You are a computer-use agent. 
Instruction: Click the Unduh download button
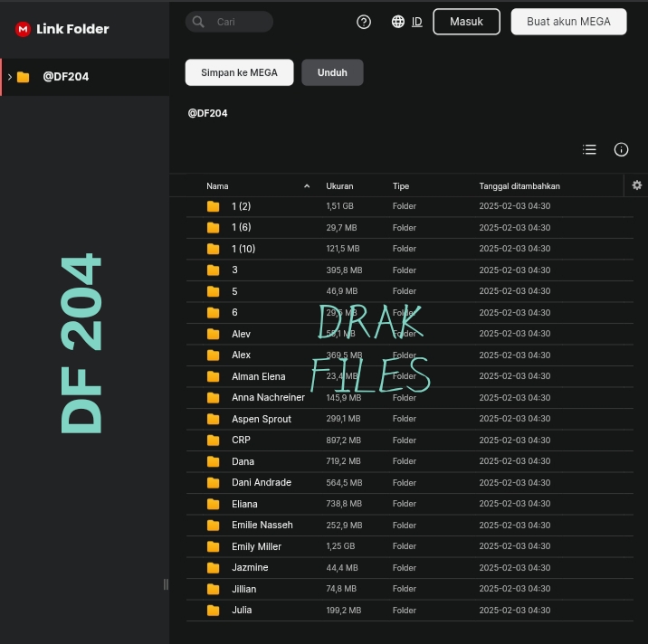click(x=332, y=72)
